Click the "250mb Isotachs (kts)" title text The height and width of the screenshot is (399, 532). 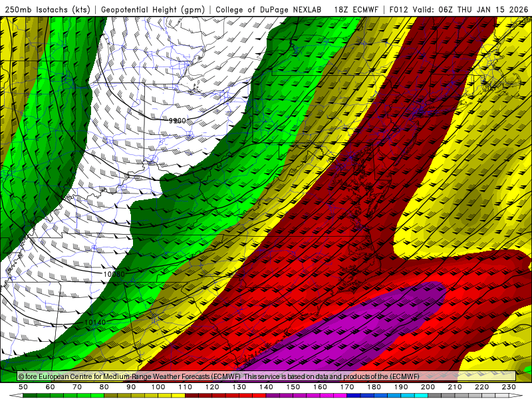(x=47, y=10)
